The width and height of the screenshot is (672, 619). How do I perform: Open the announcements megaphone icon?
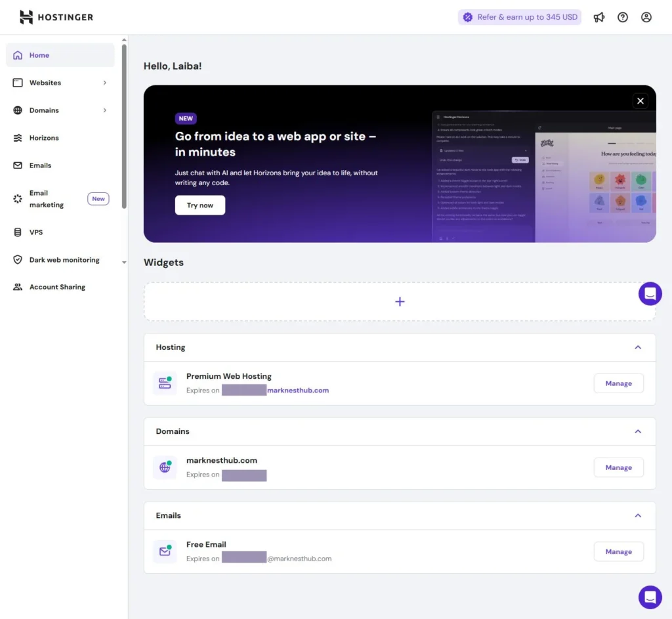point(598,17)
